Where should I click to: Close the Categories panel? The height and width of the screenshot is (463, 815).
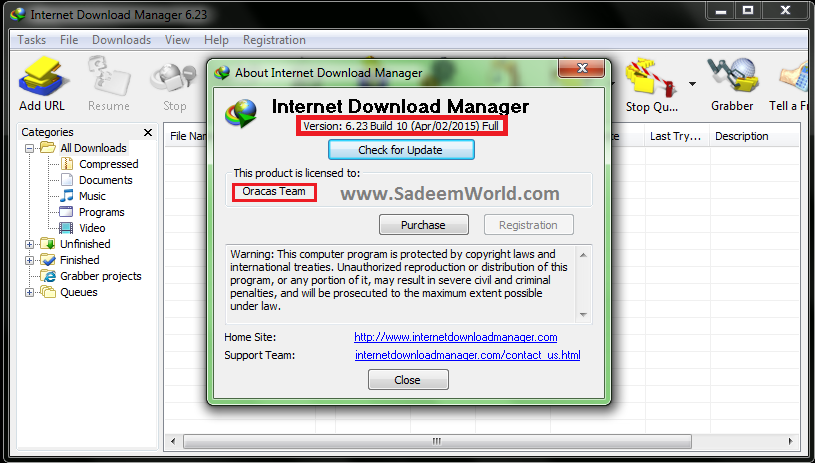tap(148, 133)
